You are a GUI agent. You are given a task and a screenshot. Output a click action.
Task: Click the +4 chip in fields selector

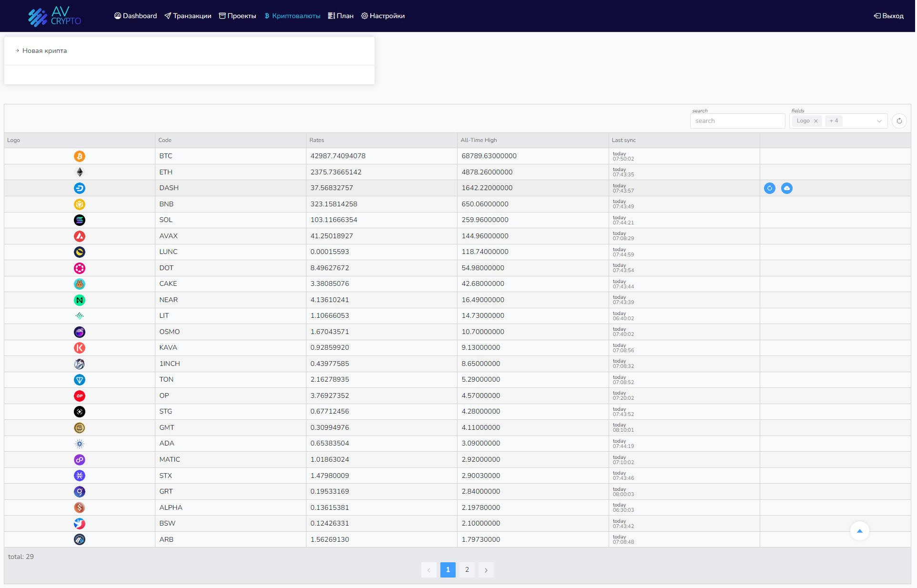point(834,121)
